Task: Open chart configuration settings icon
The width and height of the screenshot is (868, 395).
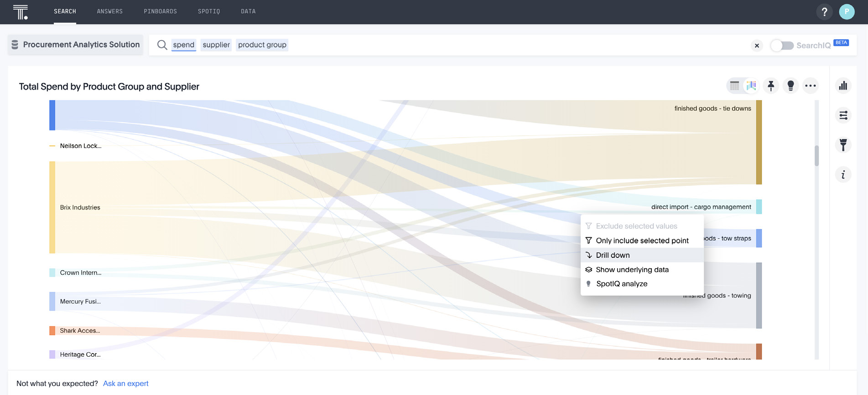Action: (x=843, y=115)
